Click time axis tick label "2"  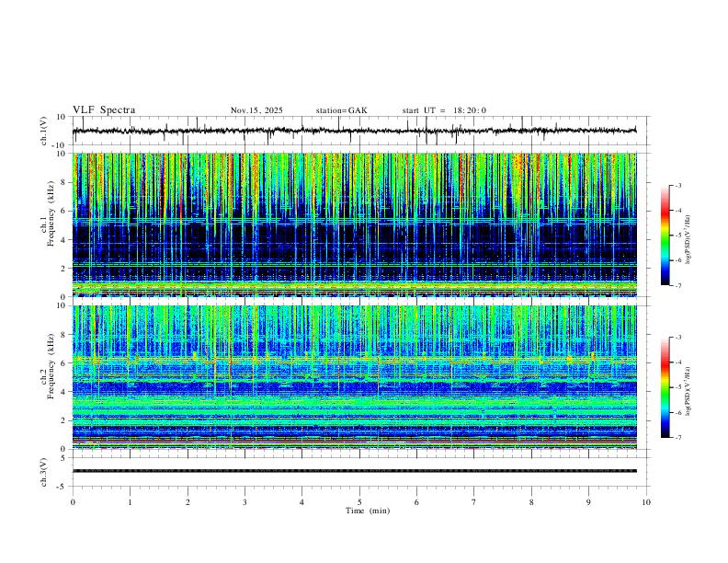click(188, 502)
